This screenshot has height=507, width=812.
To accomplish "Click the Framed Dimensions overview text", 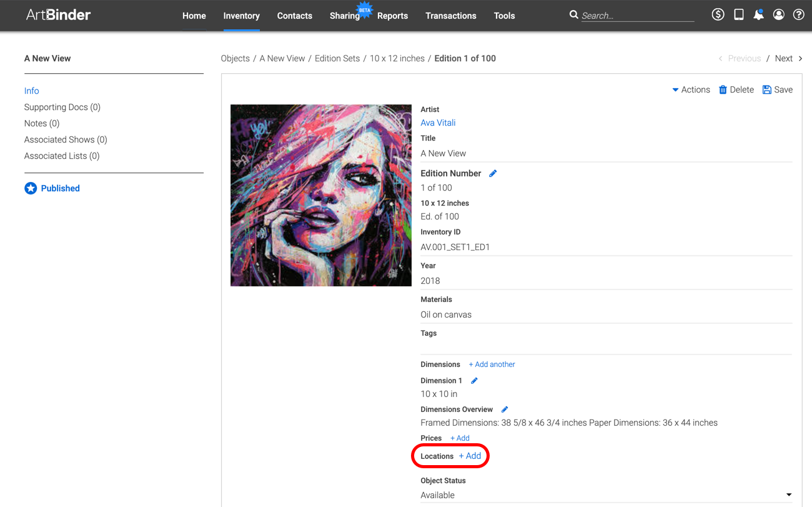I will (x=569, y=423).
